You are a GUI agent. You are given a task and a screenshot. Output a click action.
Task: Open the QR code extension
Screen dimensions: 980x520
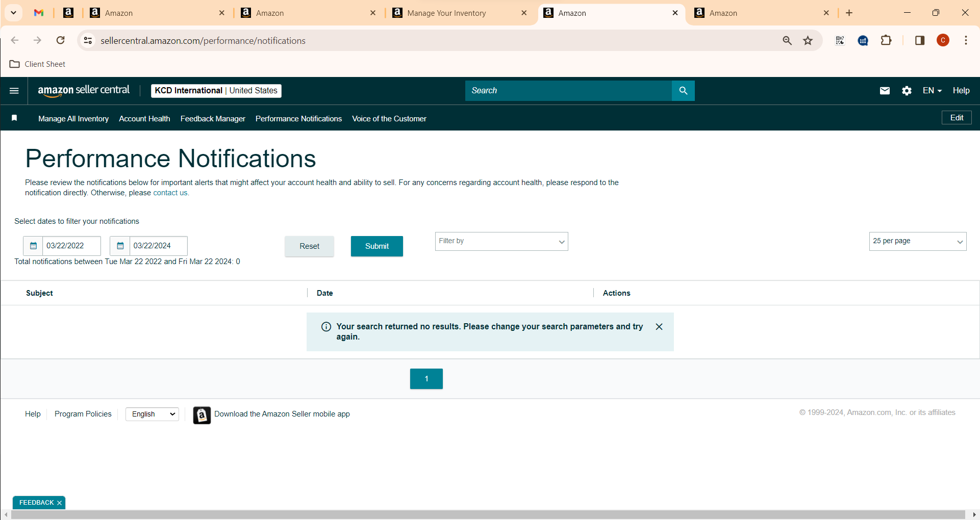click(x=840, y=40)
